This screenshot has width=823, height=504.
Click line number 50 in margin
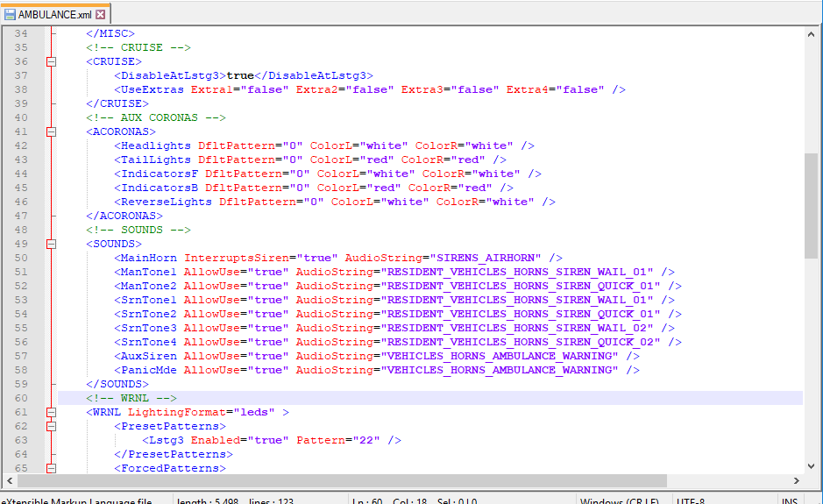point(21,258)
